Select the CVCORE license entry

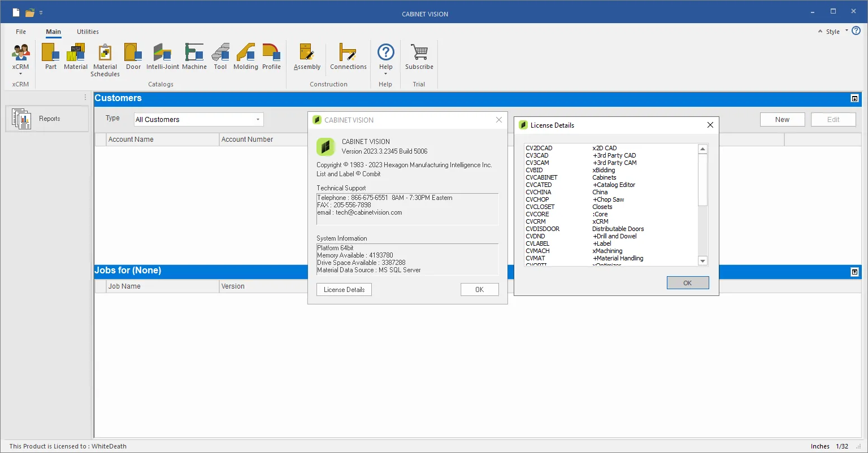pos(611,214)
